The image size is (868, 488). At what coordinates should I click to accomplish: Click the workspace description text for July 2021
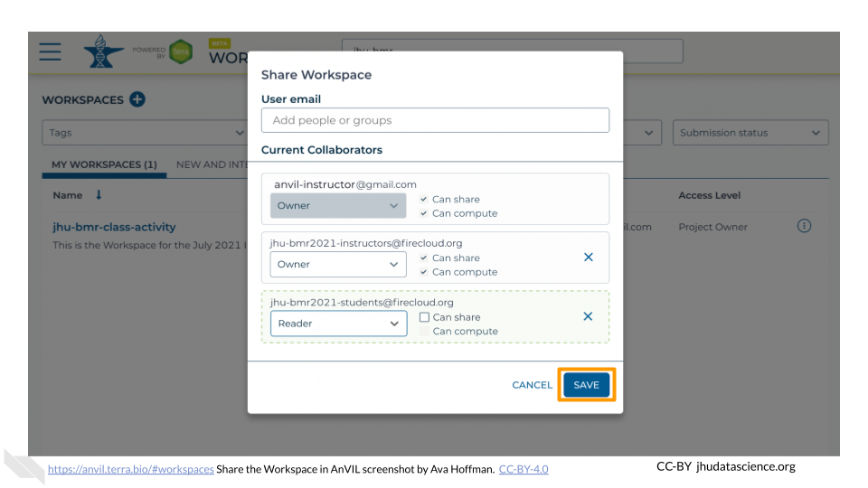click(150, 245)
